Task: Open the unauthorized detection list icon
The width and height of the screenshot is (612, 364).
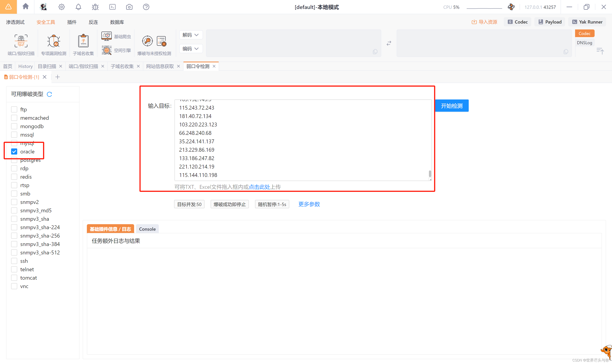Action: [162, 41]
